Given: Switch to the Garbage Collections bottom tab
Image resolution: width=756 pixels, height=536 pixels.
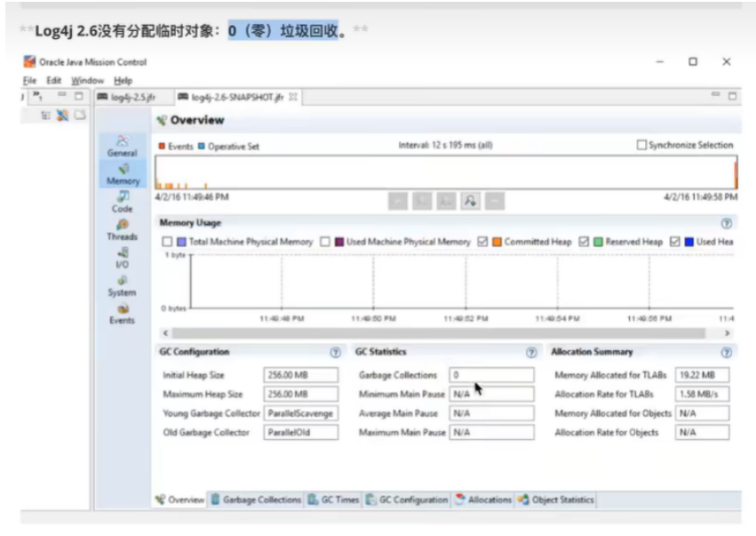Looking at the screenshot, I should click(x=256, y=500).
